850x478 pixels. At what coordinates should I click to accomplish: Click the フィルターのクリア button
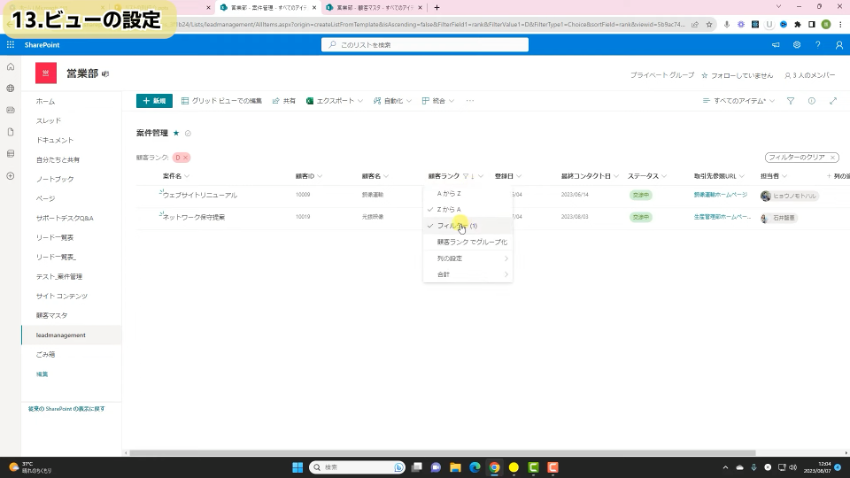pyautogui.click(x=801, y=158)
